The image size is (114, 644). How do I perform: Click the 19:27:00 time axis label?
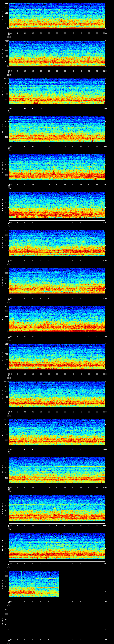tap(9, 336)
